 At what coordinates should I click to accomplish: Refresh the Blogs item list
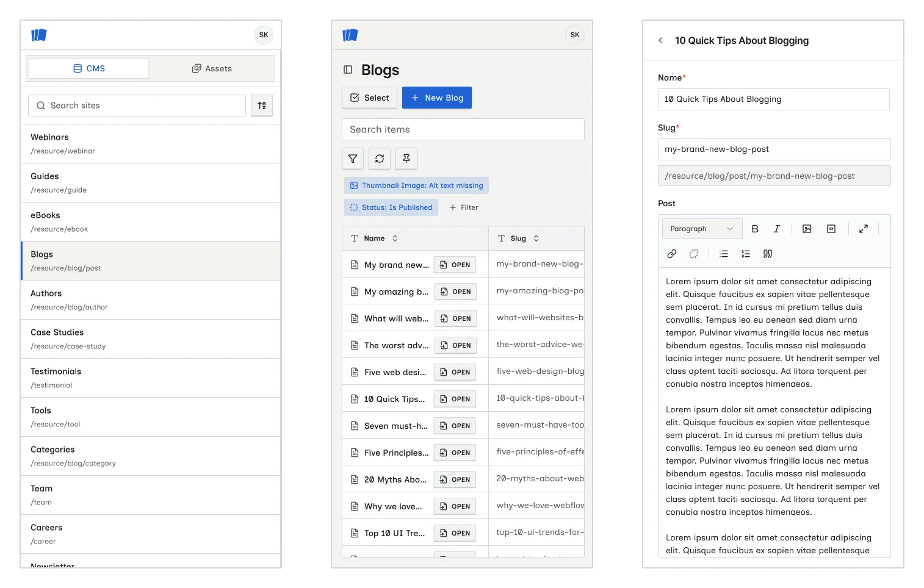click(380, 159)
